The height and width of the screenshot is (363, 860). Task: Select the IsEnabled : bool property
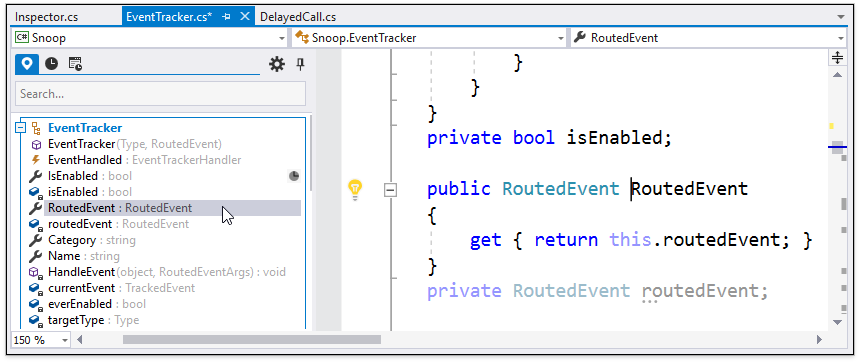90,176
